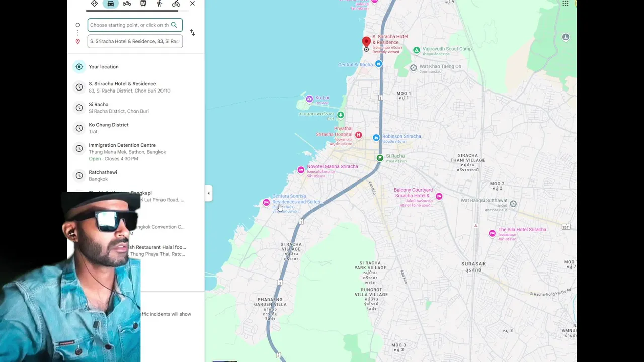The width and height of the screenshot is (644, 362).
Task: Choose Your location as starting point
Action: click(x=136, y=67)
